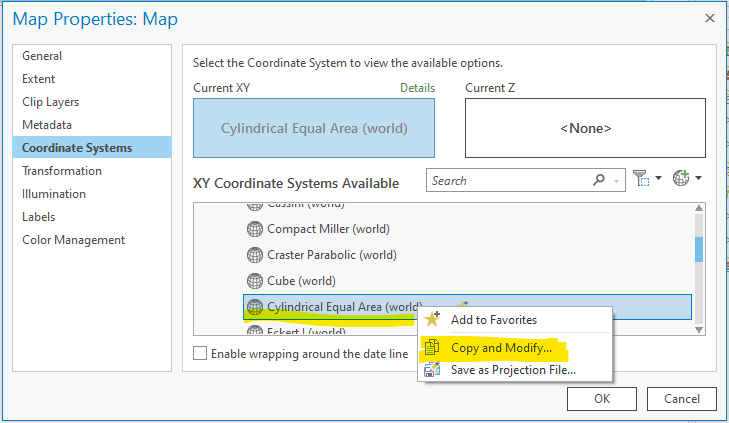The height and width of the screenshot is (423, 729).
Task: Click the globe icon beside Craster Parabolic
Action: tap(254, 255)
